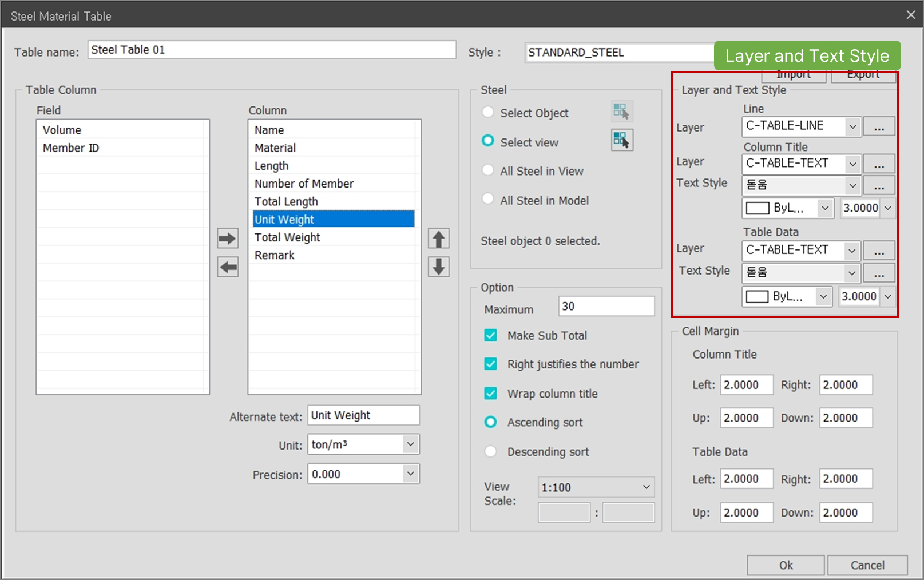Click the Ok button
Screen dimensions: 924x580
pos(786,565)
